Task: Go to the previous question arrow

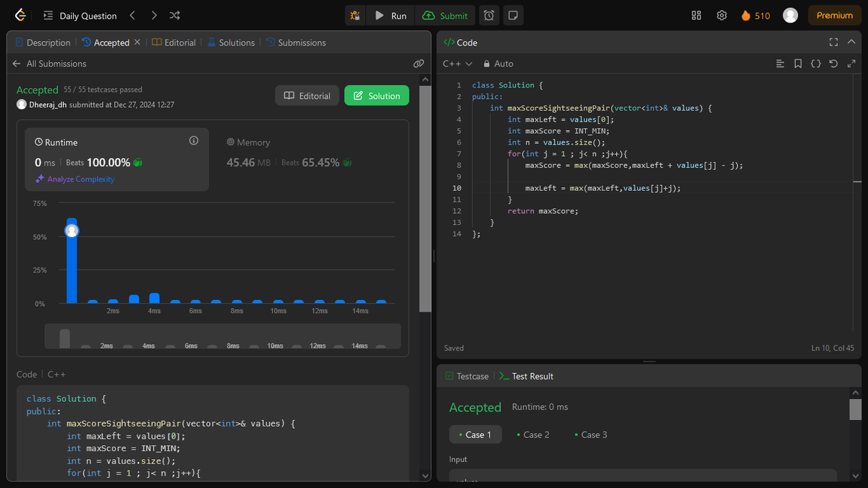Action: tap(132, 15)
